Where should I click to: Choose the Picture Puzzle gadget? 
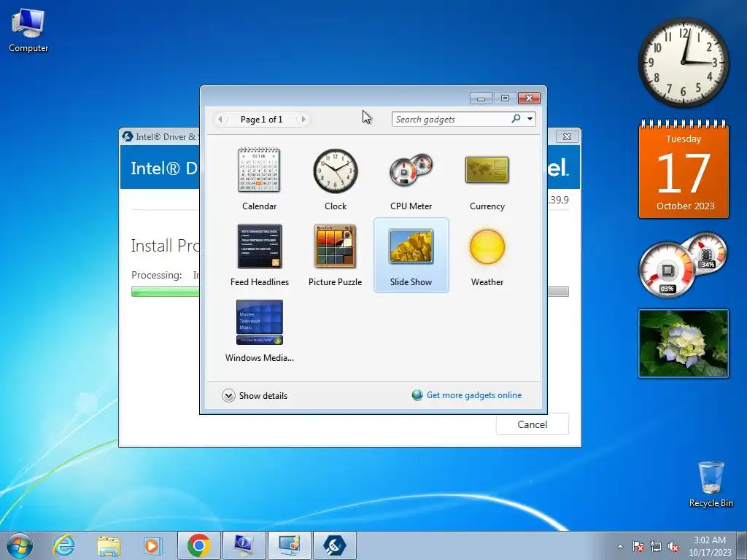[x=336, y=255]
